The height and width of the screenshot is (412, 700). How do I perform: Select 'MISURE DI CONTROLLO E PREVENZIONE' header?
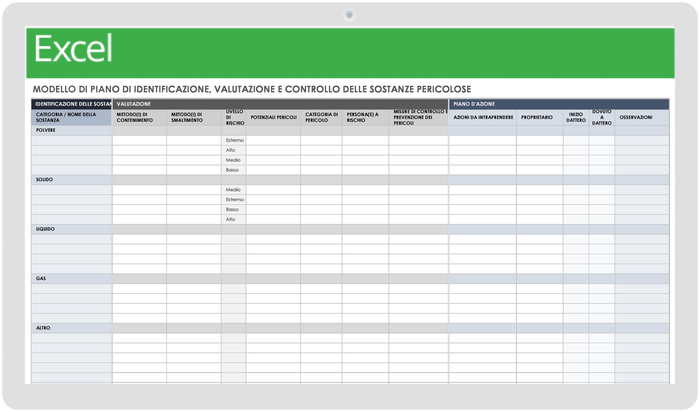418,117
